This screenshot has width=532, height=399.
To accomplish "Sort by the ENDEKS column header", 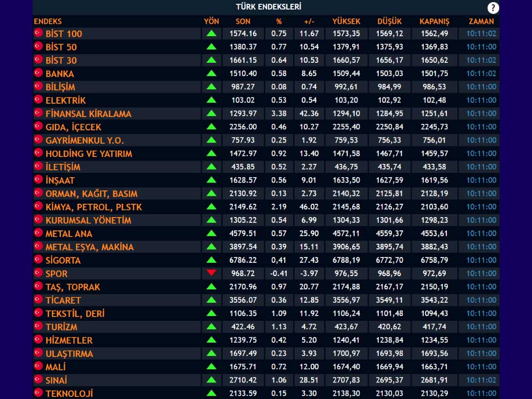I will coord(48,21).
